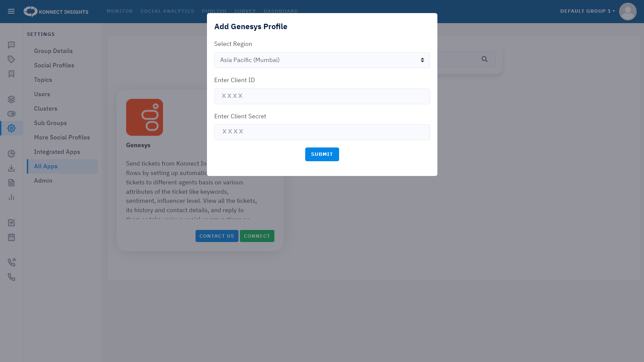Viewport: 644px width, 362px height.
Task: Open the Social Analytics menu
Action: point(167,11)
